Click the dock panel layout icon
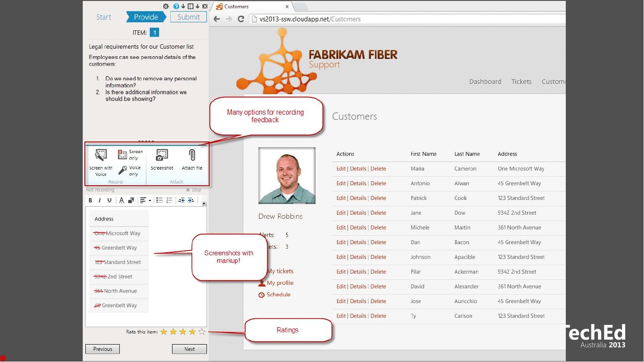The width and height of the screenshot is (644, 362). coord(190,6)
